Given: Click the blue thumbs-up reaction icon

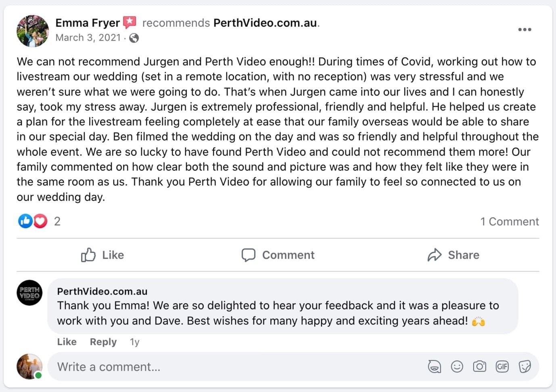Looking at the screenshot, I should click(25, 221).
